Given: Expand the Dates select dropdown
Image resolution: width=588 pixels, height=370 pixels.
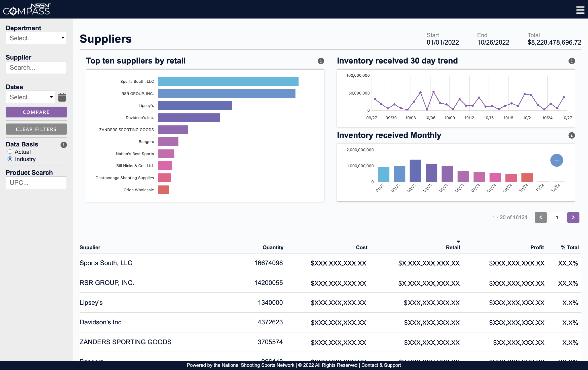Looking at the screenshot, I should tap(30, 97).
